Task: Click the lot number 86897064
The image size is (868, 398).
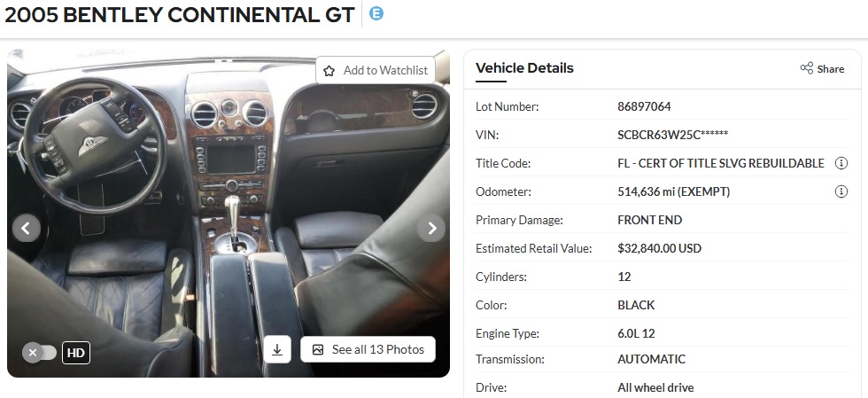Action: 644,106
